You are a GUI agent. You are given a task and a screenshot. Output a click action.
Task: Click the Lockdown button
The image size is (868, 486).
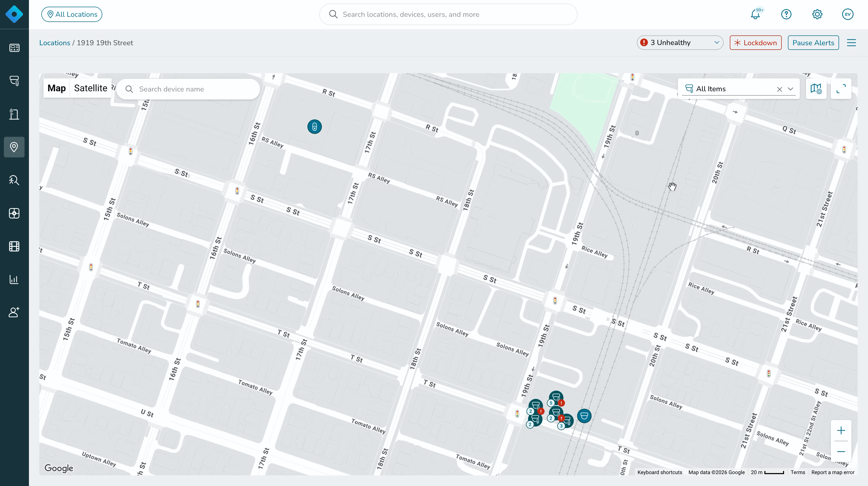pyautogui.click(x=755, y=43)
